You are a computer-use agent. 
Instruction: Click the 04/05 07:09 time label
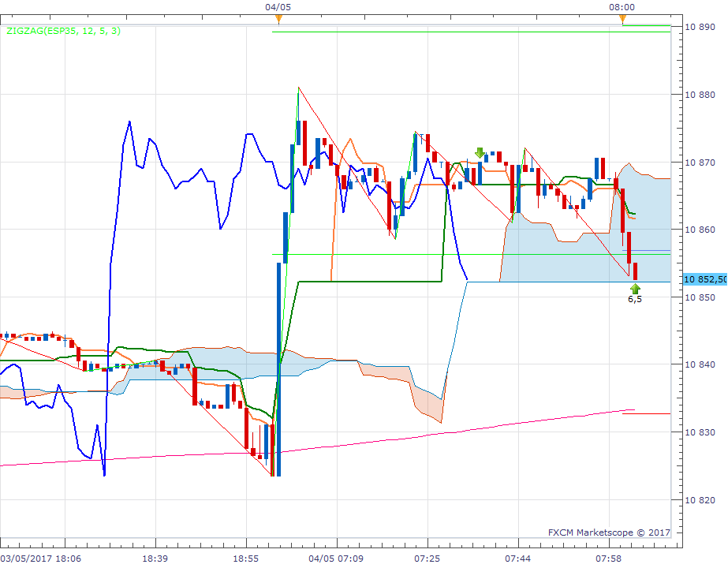pyautogui.click(x=336, y=559)
